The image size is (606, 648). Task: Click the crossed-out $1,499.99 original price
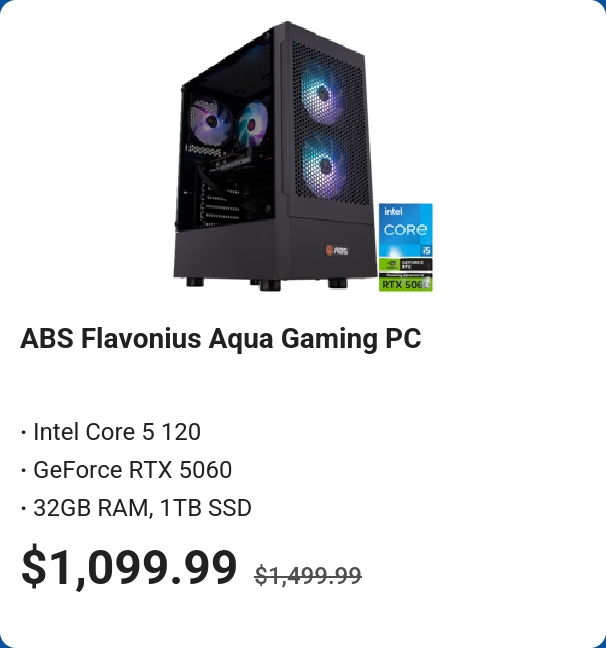pos(308,576)
